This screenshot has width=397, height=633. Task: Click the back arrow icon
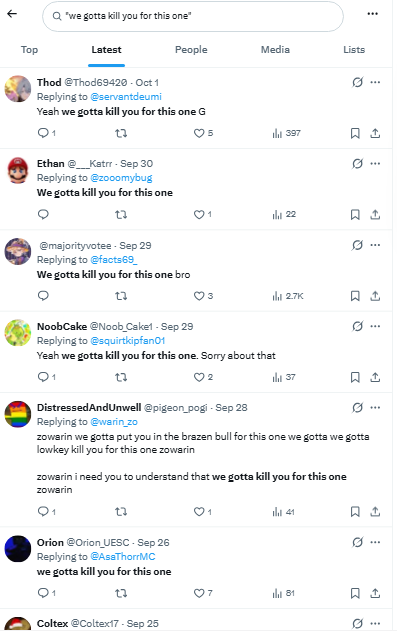pos(12,14)
